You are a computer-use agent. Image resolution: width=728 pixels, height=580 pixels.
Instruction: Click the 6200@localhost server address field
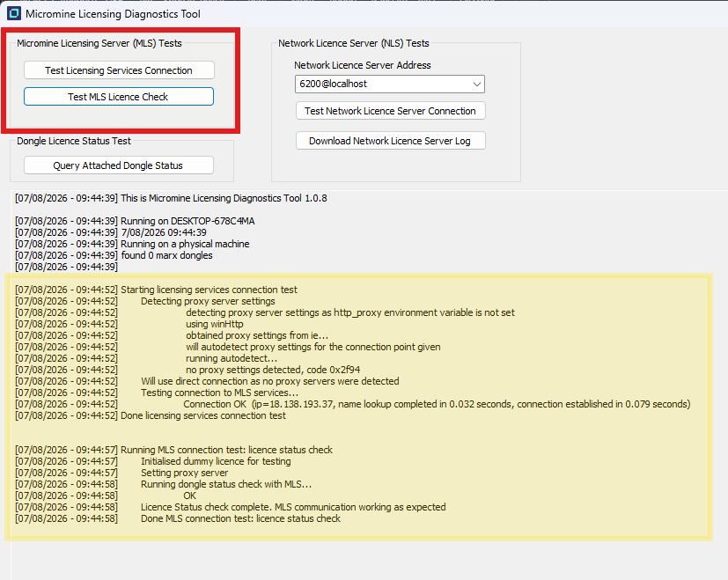point(390,84)
